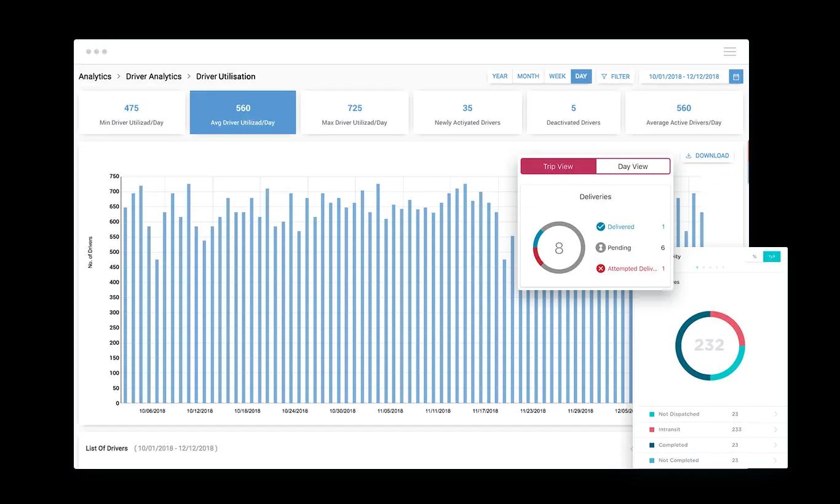Click the Not Dispatched row label
Viewport: 840px width, 504px height.
click(679, 414)
